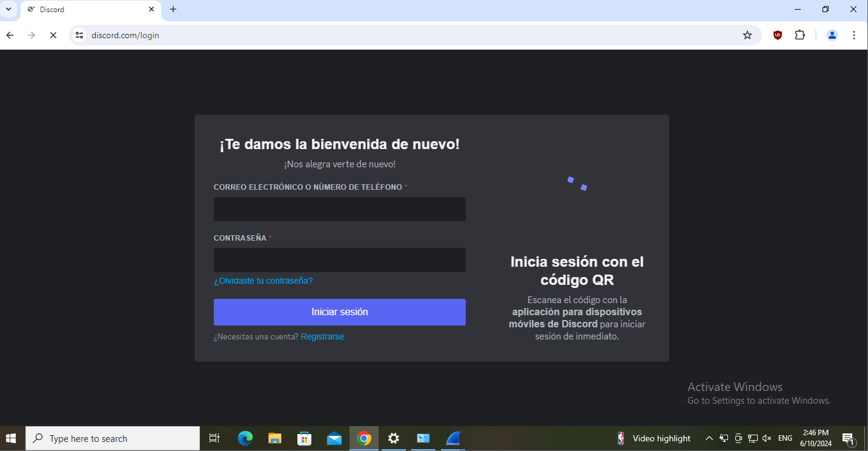Toggle the muted volume icon in tray
Viewport: 868px width, 451px height.
pyautogui.click(x=767, y=438)
